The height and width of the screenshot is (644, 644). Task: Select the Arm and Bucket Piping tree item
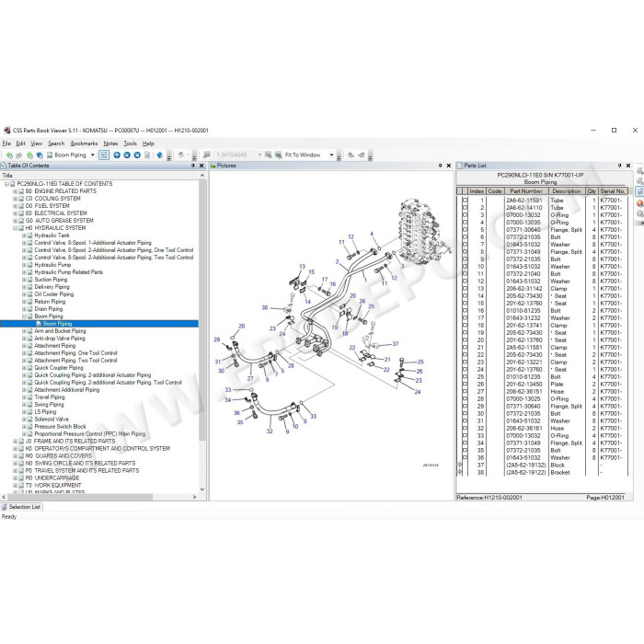point(60,331)
